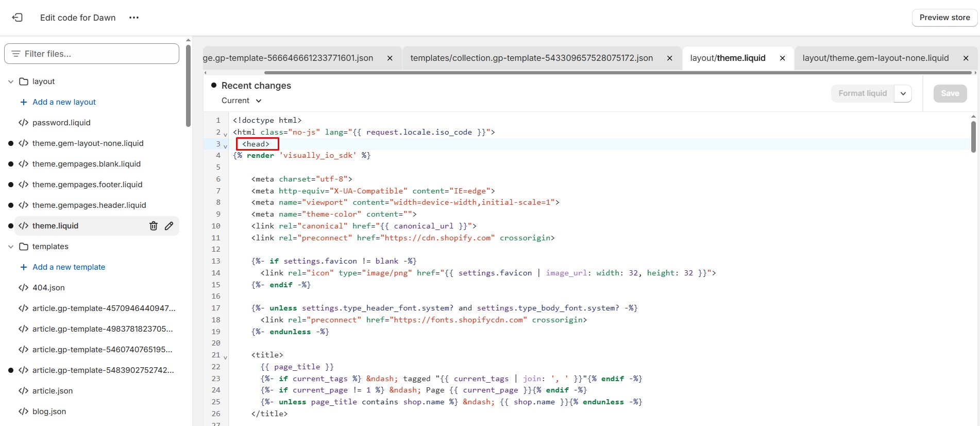Click the tab bar horizontal scrollbar

(617, 73)
